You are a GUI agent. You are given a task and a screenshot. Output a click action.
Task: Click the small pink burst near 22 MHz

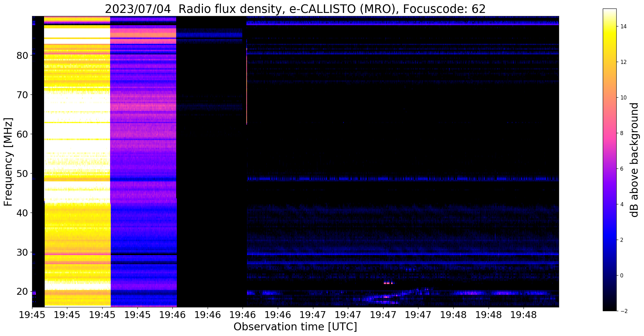(x=389, y=283)
